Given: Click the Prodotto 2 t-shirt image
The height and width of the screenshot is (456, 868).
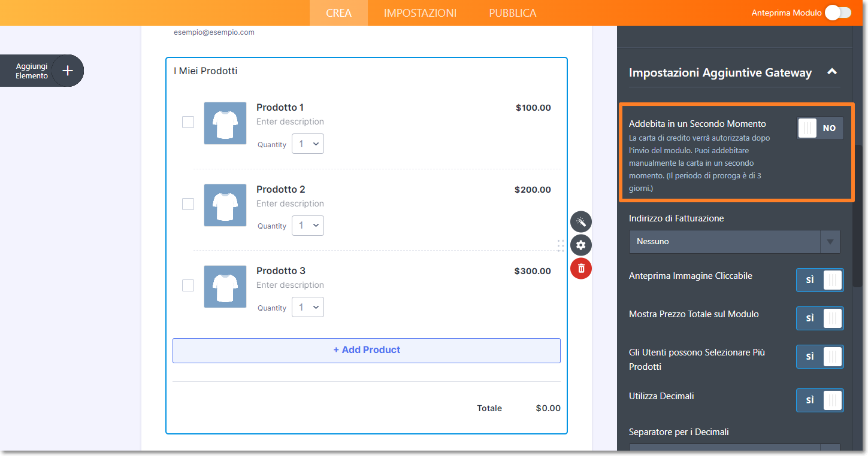Looking at the screenshot, I should coord(225,205).
